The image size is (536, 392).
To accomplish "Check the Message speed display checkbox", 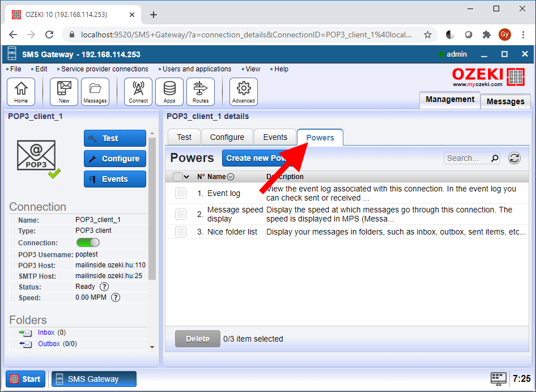I will pos(181,214).
